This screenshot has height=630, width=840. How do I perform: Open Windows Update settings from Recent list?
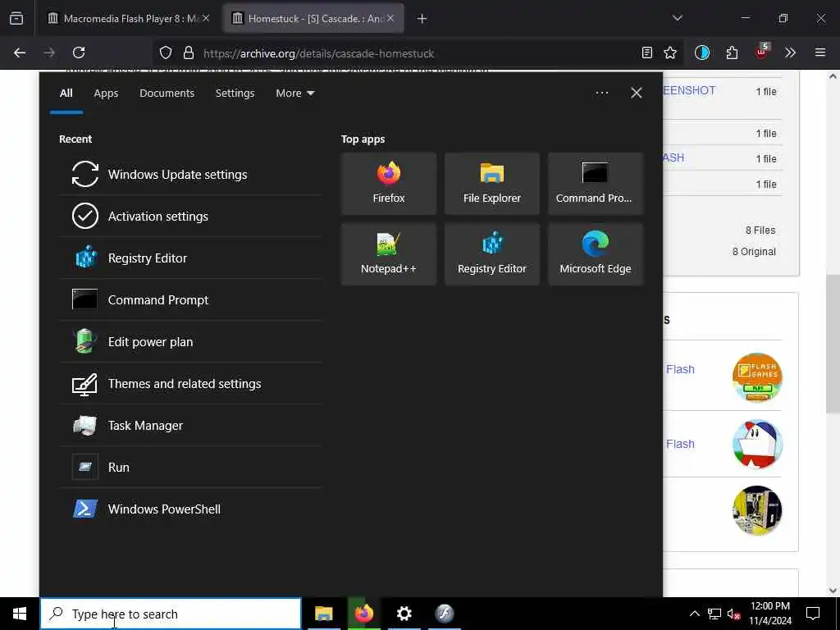pyautogui.click(x=190, y=174)
